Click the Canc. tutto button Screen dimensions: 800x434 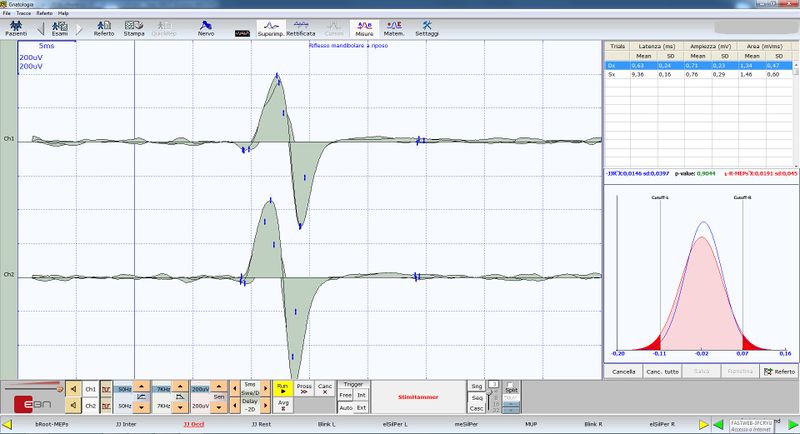(662, 372)
